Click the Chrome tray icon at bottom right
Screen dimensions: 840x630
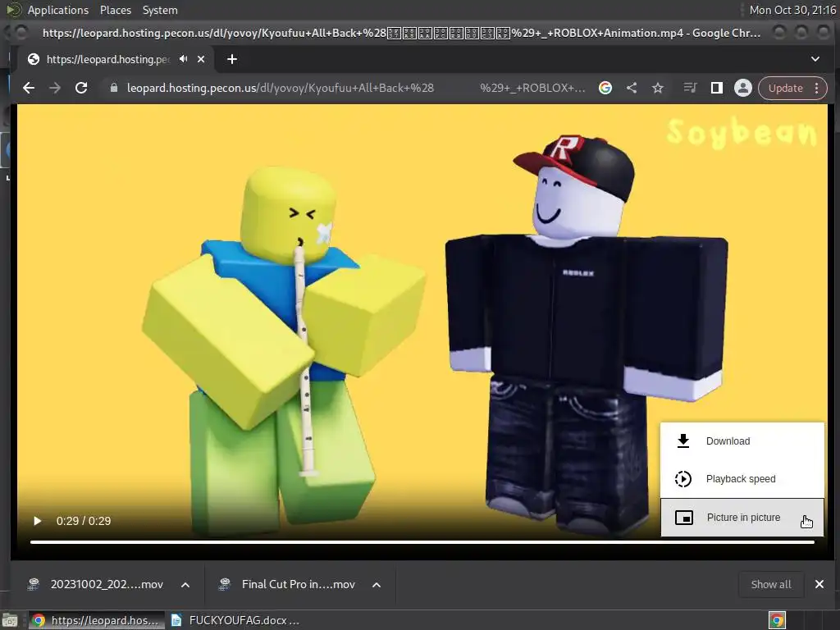pyautogui.click(x=777, y=620)
